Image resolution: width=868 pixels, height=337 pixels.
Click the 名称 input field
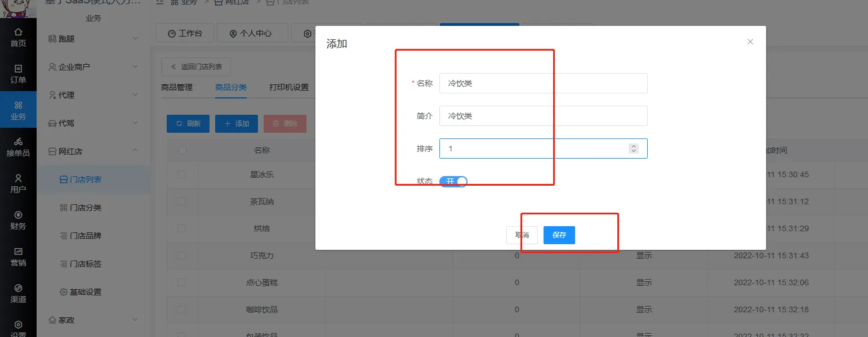click(543, 83)
